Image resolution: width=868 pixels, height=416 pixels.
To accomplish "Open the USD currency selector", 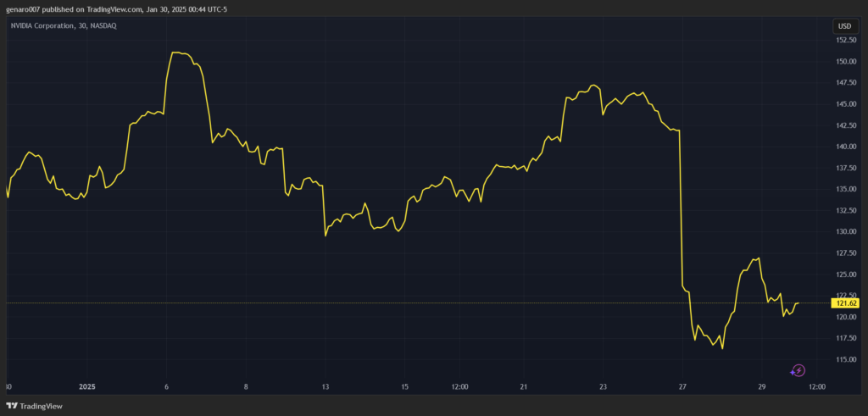I will (x=844, y=26).
